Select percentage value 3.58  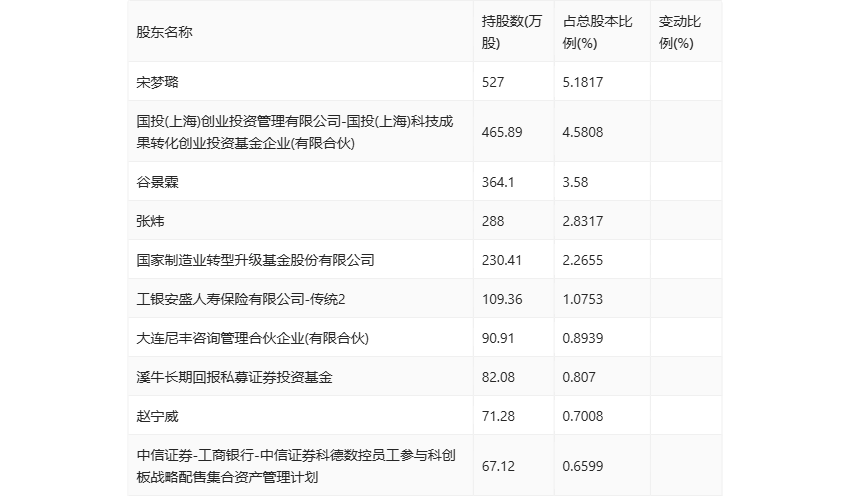click(575, 182)
